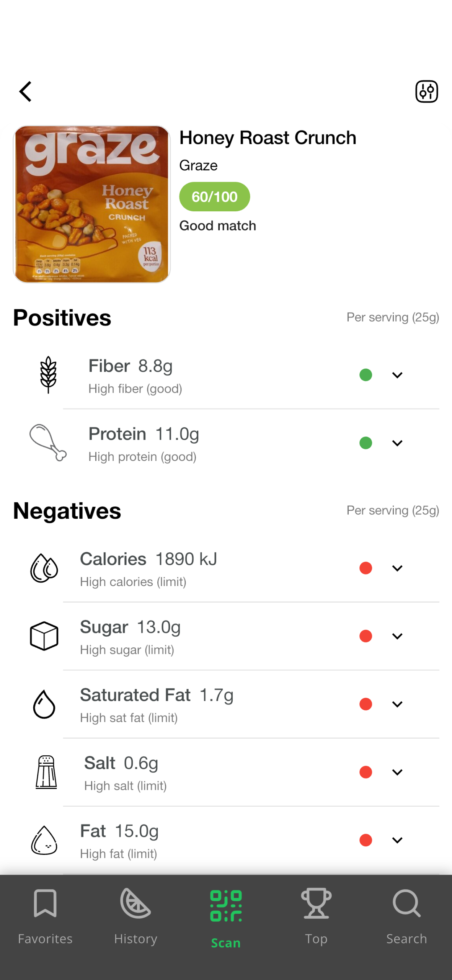Open the Graze product image thumbnail

pos(91,204)
